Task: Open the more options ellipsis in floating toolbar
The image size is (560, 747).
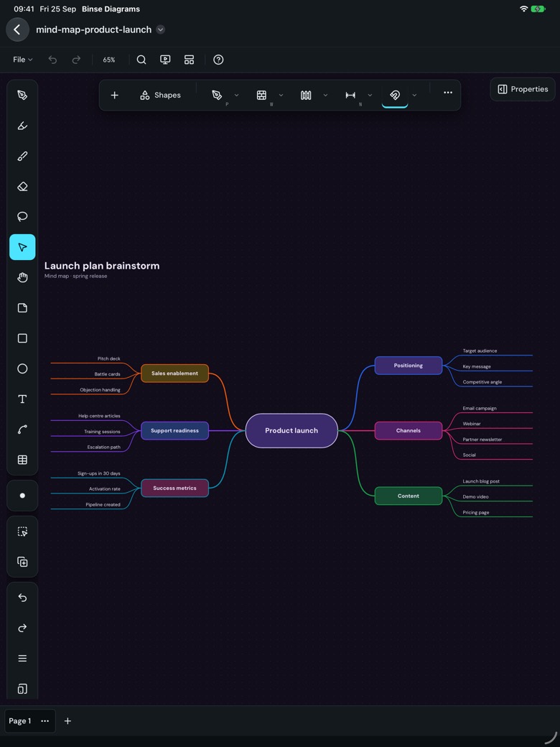Action: (x=448, y=93)
